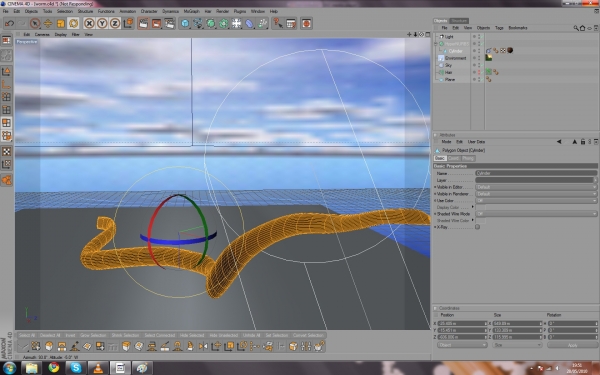600x375 pixels.
Task: Click Convert Selection button
Action: click(308, 336)
